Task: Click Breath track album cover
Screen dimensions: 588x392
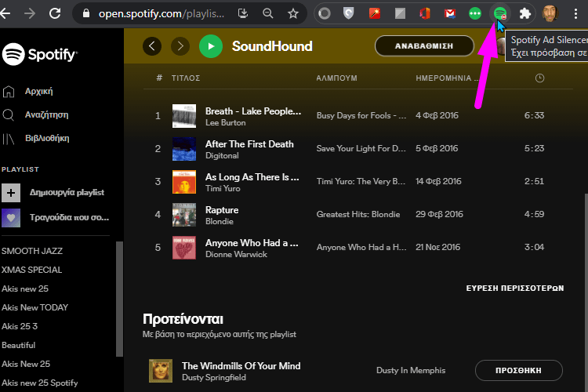Action: 184,116
